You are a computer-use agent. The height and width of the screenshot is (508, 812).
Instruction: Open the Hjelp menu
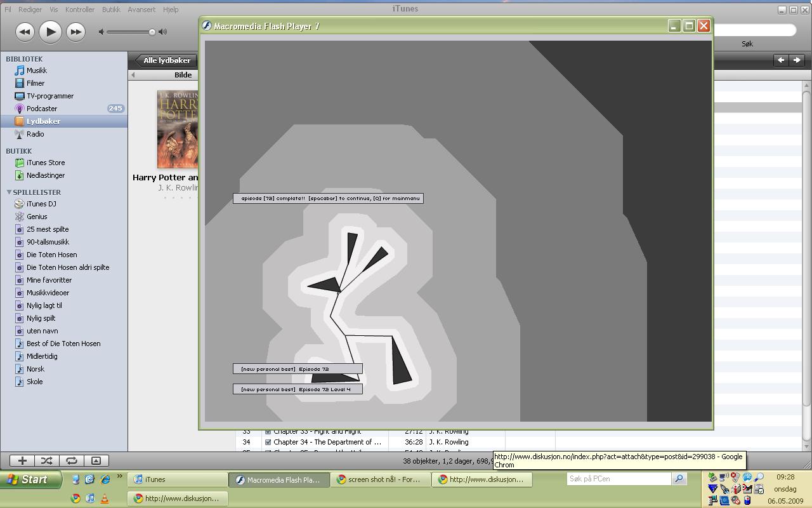coord(171,10)
